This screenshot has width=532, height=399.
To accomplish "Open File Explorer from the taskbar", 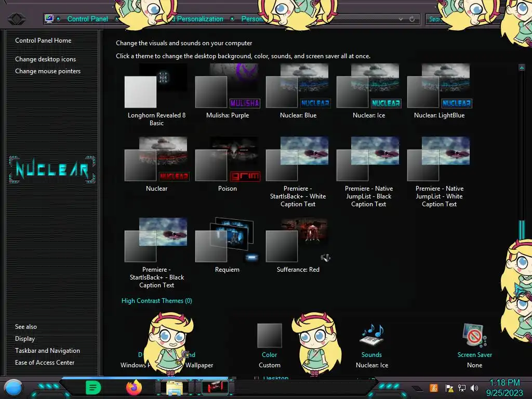I will pos(175,388).
